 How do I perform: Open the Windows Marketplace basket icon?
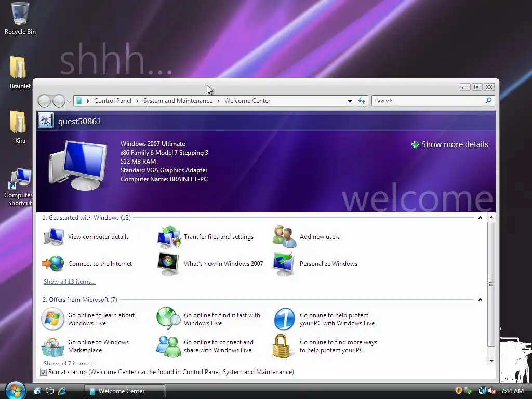pyautogui.click(x=52, y=347)
